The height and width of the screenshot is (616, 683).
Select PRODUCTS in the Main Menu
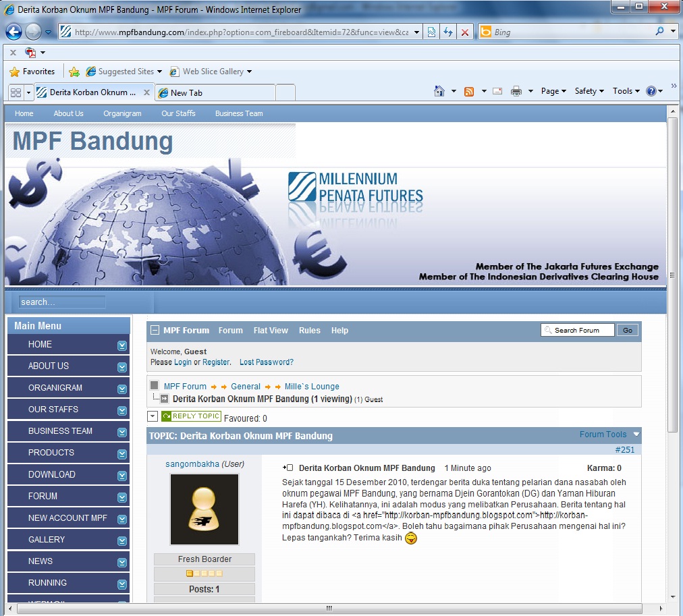[x=68, y=453]
